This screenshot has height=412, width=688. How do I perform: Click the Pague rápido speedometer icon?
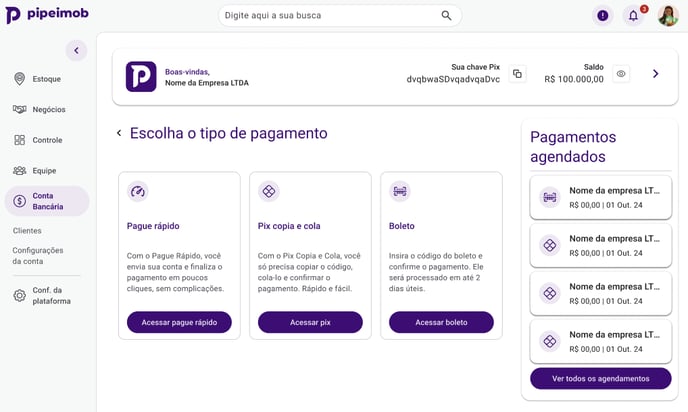point(138,191)
